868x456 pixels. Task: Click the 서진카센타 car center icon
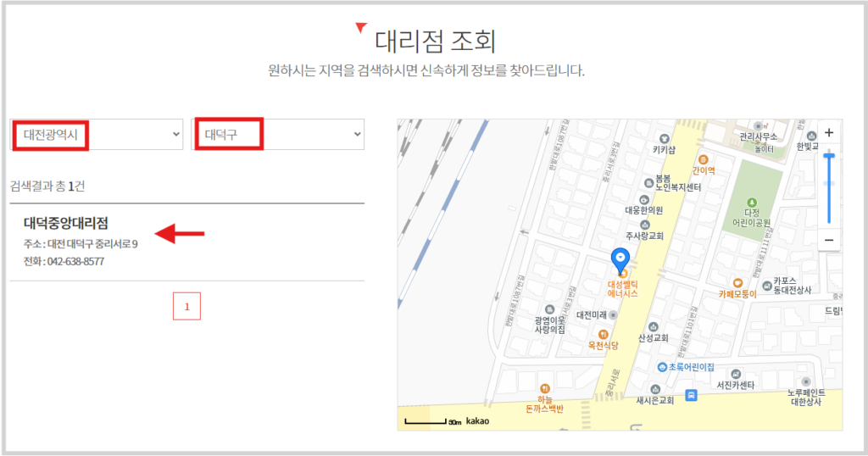736,374
